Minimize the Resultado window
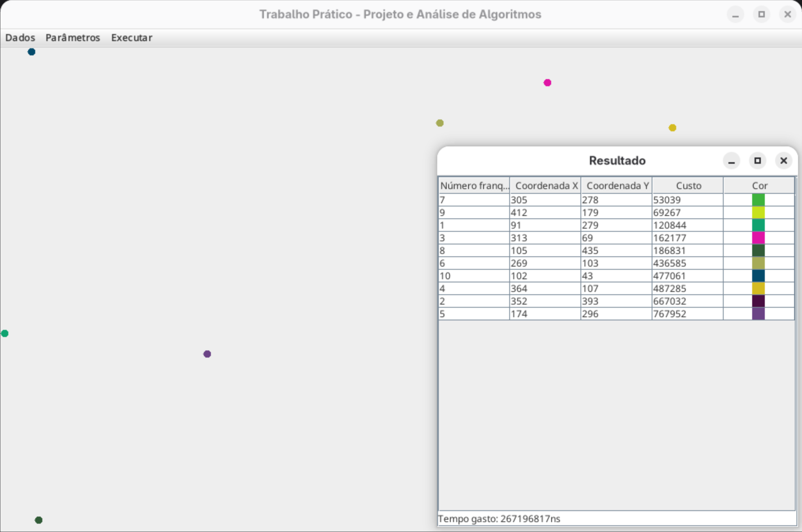Screen dimensions: 802x532 pos(731,161)
